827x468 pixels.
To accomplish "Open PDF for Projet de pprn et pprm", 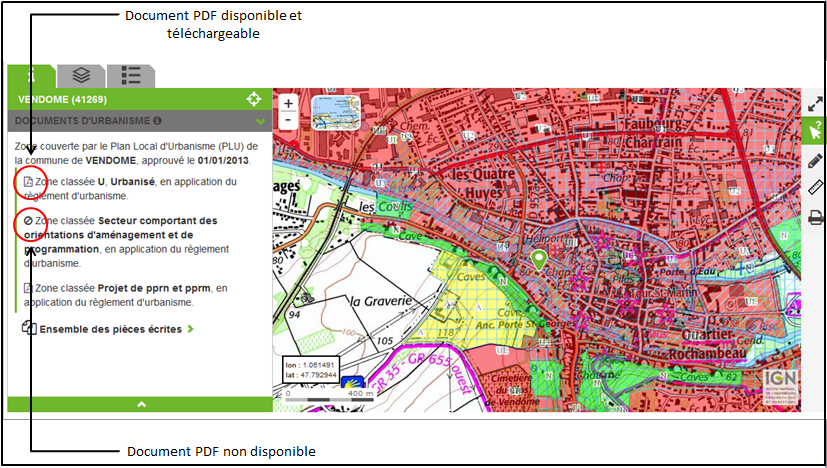I will [x=28, y=289].
